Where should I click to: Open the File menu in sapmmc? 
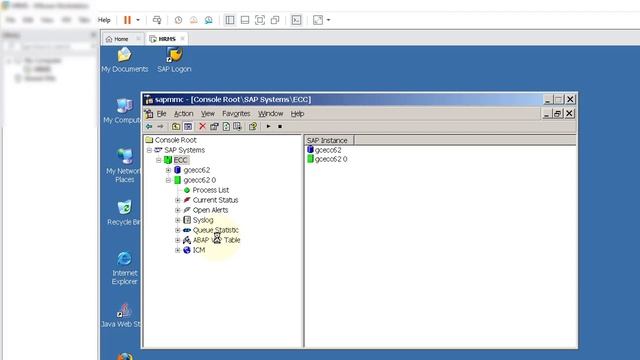(x=162, y=113)
